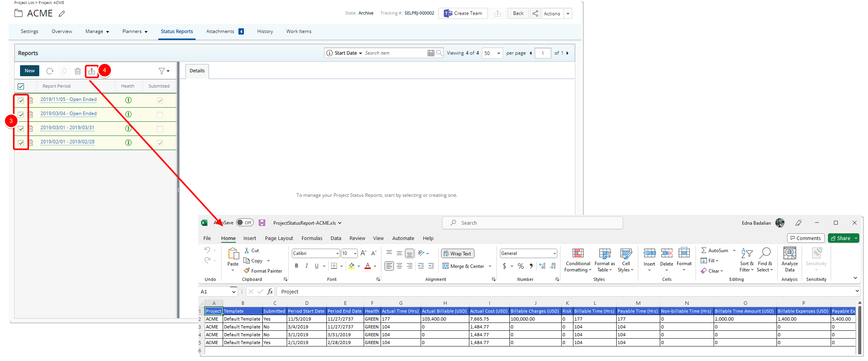Open 2019/03/01 - 2019/03/31 report link

point(68,128)
